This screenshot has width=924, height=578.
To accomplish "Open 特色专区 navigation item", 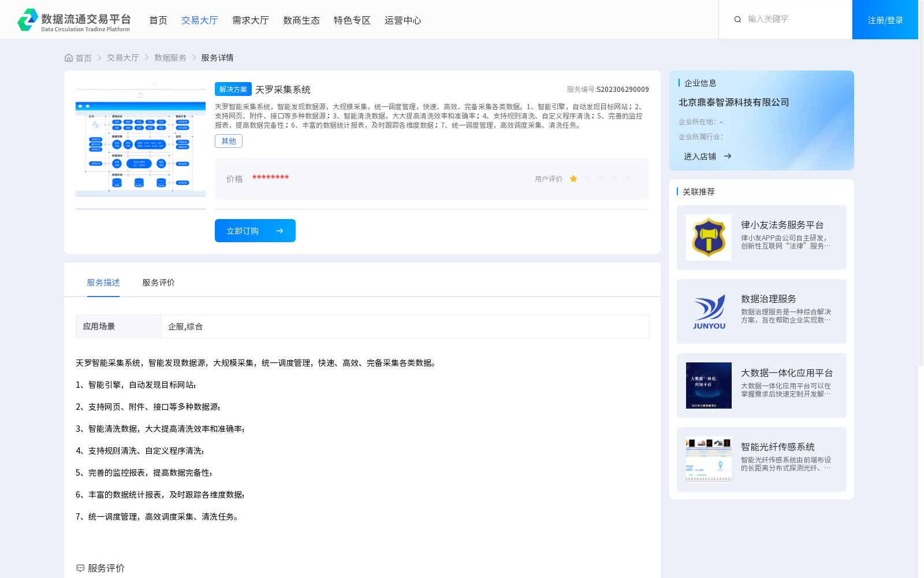I will [x=352, y=20].
